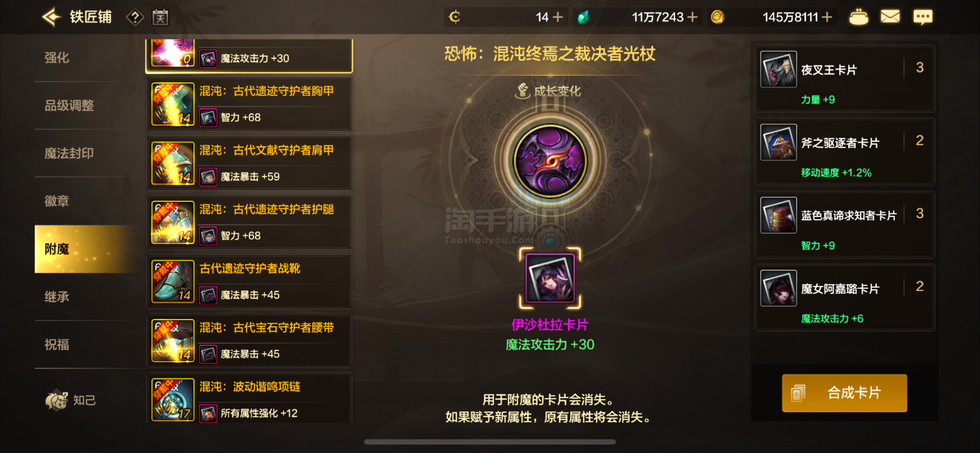Open the 魔法封印 tab
This screenshot has width=980, height=453.
click(x=69, y=153)
